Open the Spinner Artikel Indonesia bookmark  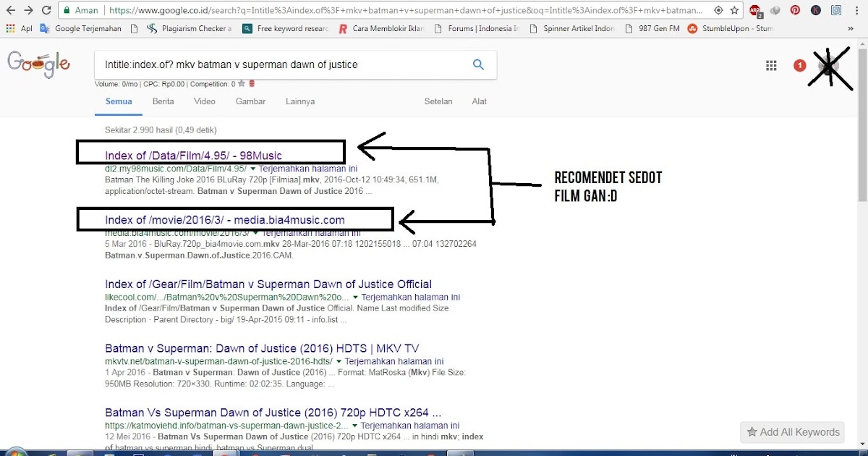tap(573, 29)
